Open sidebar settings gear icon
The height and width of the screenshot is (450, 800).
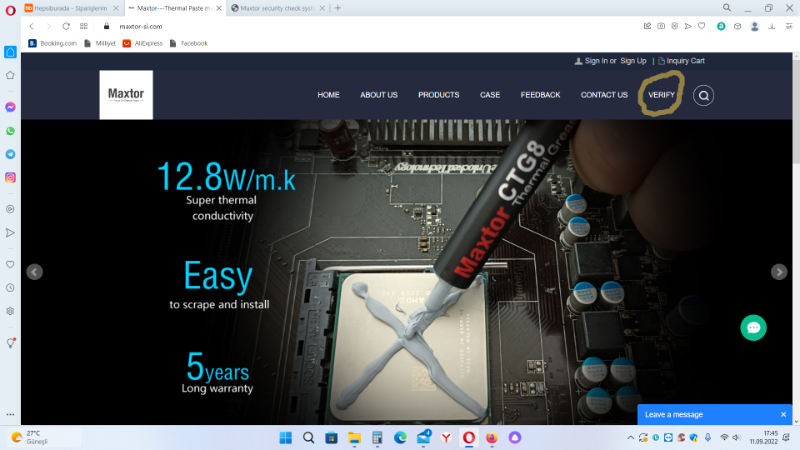pos(10,311)
